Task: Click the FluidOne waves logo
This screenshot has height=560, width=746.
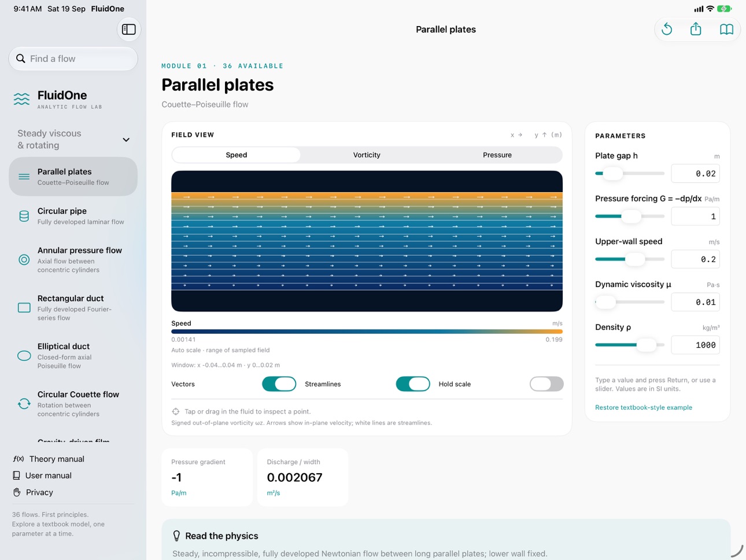Action: click(21, 99)
